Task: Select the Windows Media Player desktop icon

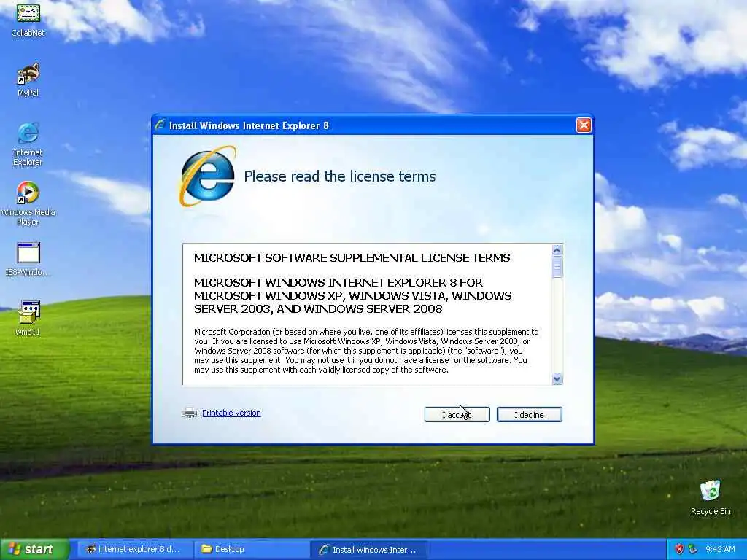Action: [28, 204]
